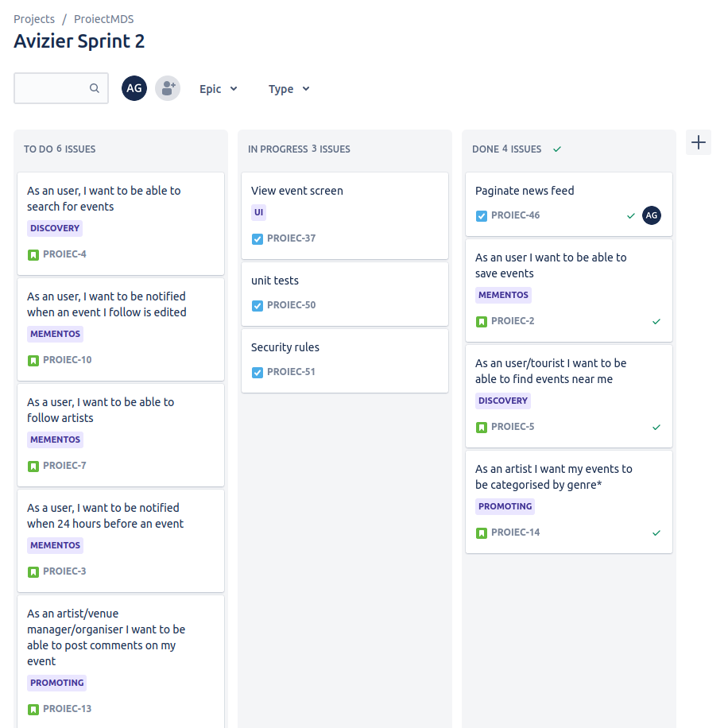Click issue key PROIEC-50
The width and height of the screenshot is (728, 728).
tap(291, 305)
